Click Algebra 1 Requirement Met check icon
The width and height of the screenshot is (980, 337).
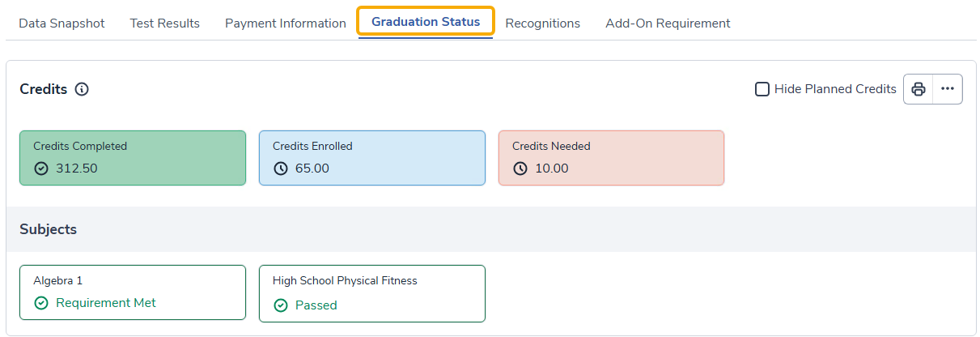(x=41, y=303)
